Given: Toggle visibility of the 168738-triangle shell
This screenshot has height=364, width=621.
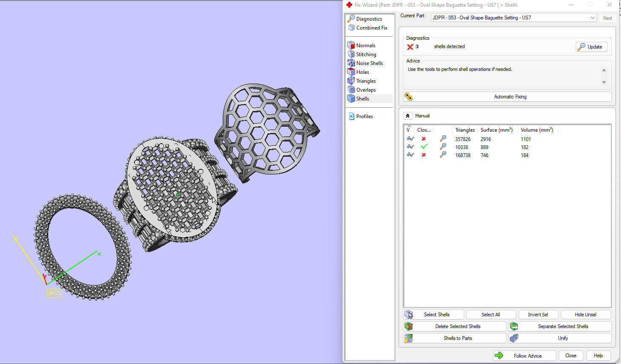Looking at the screenshot, I should (x=410, y=155).
